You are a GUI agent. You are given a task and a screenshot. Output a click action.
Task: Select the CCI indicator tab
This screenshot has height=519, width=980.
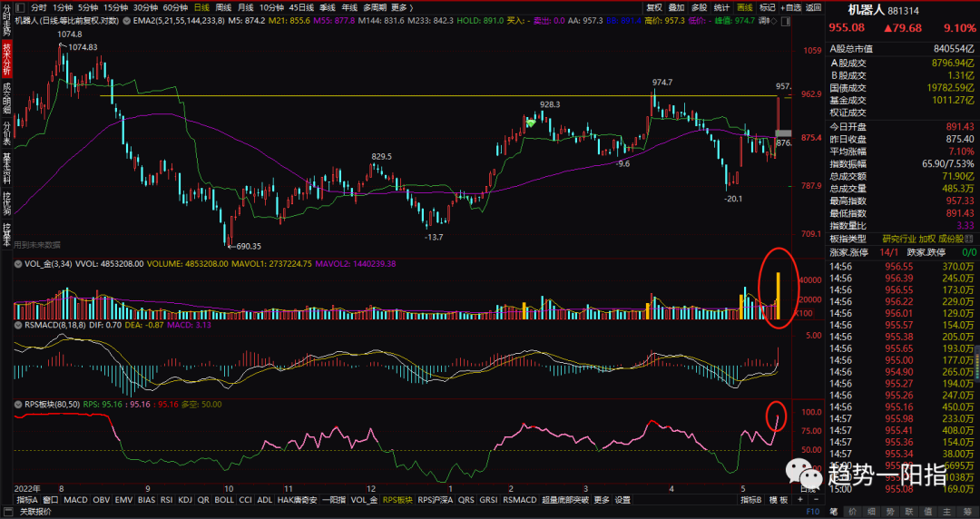click(x=246, y=500)
